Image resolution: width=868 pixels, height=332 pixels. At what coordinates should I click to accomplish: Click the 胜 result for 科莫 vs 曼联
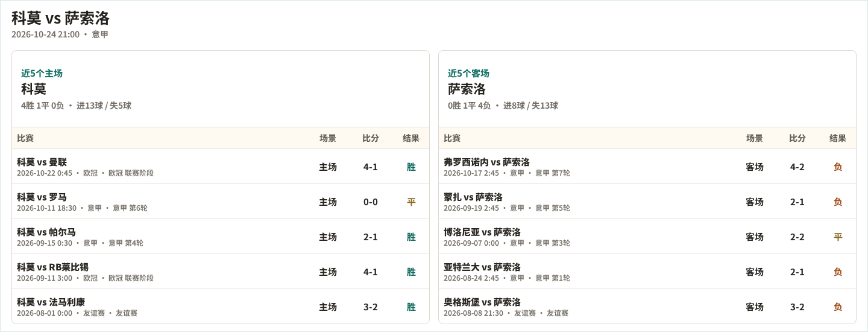[x=411, y=167]
